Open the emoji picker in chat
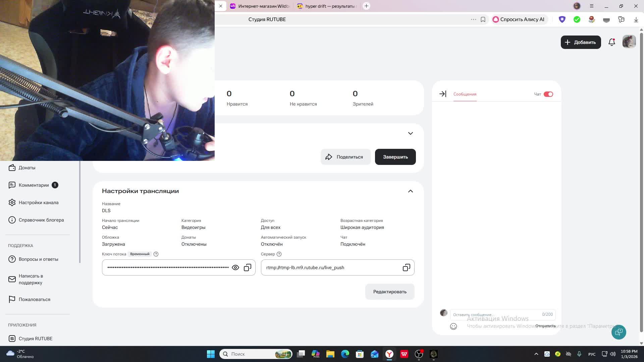The image size is (644, 362). tap(453, 326)
